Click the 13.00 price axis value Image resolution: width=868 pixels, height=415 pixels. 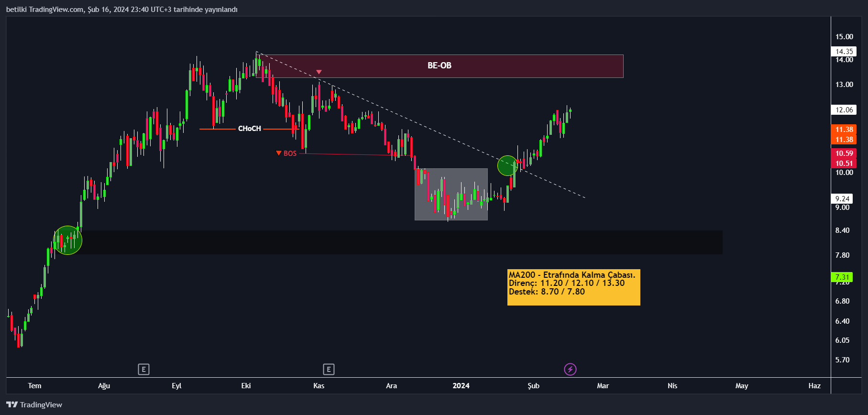(844, 84)
